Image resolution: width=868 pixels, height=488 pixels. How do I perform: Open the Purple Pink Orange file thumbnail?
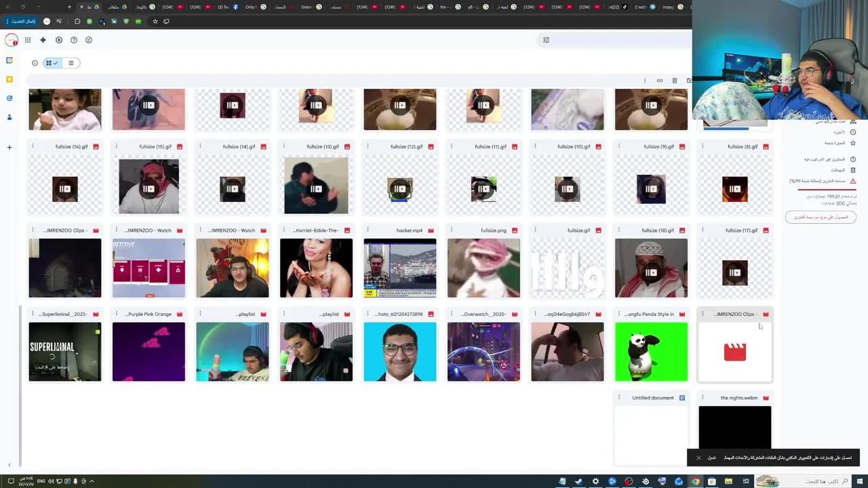[149, 352]
